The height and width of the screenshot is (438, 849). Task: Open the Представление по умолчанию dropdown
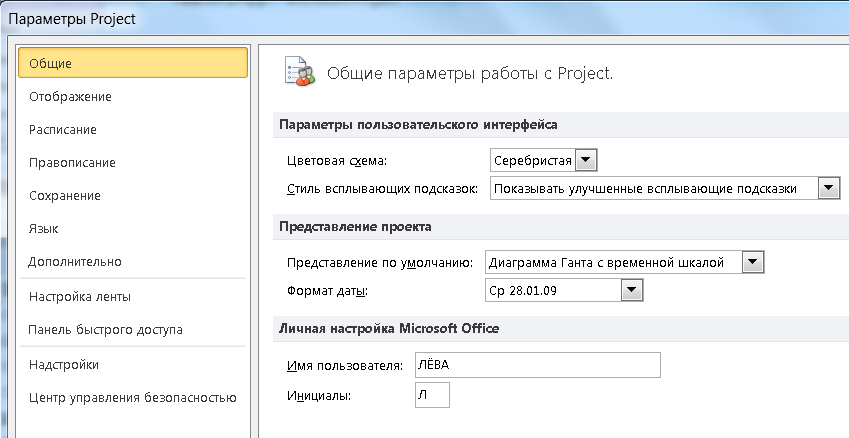point(752,263)
